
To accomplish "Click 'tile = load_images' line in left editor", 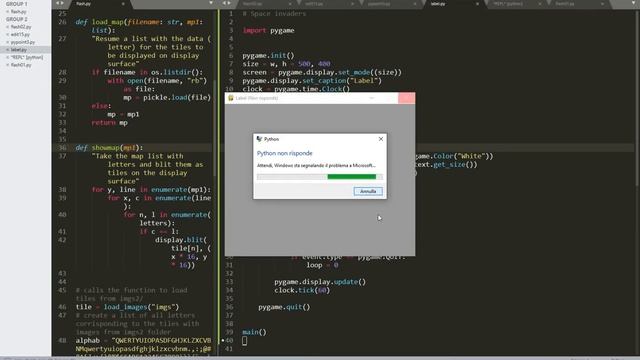I will (x=127, y=307).
